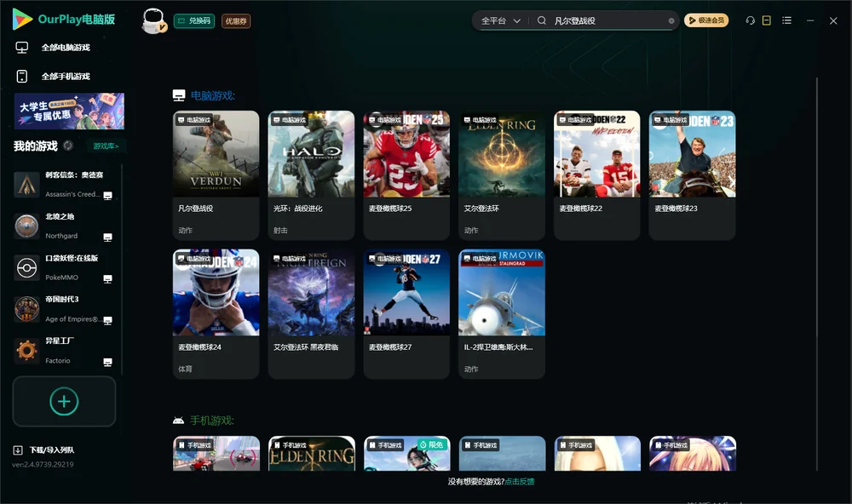Image resolution: width=852 pixels, height=504 pixels.
Task: Click the 极速会员 membership button
Action: tap(705, 20)
